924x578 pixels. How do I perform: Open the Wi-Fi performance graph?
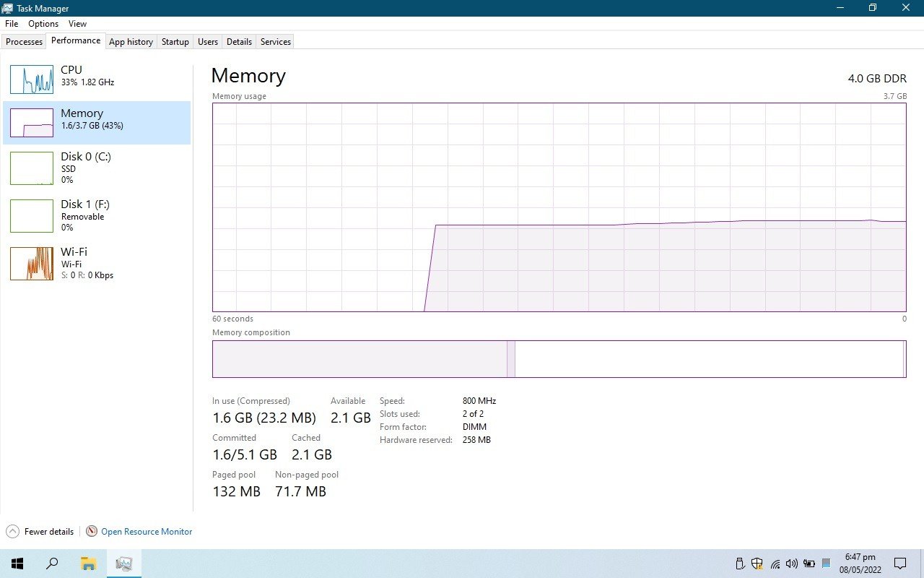coord(32,264)
